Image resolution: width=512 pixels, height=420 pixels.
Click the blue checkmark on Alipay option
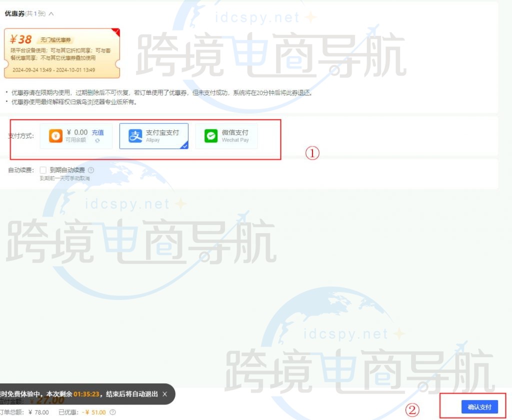[x=185, y=145]
